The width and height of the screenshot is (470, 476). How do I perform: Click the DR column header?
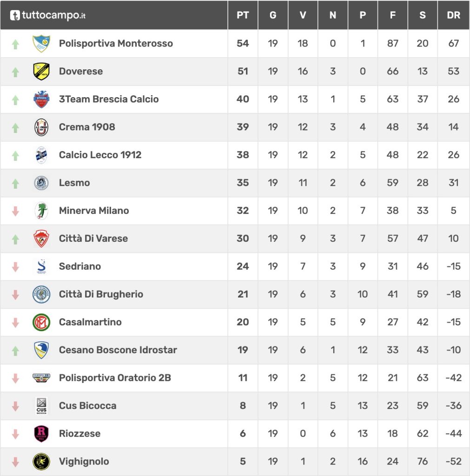(453, 15)
